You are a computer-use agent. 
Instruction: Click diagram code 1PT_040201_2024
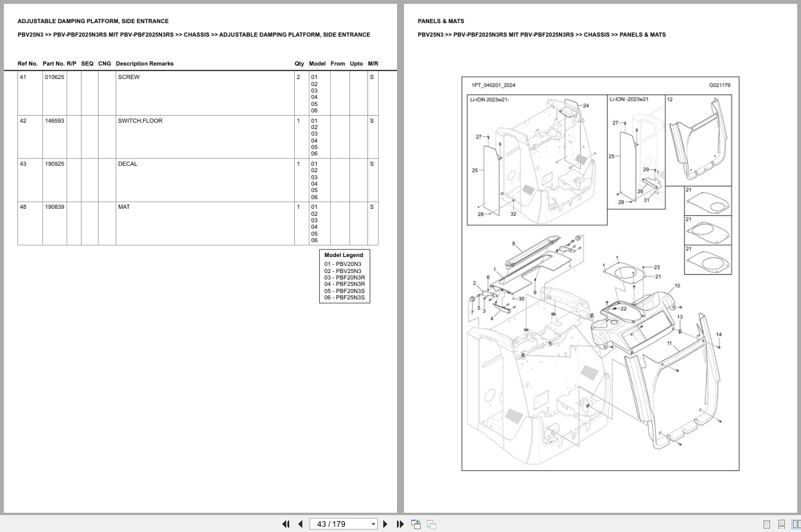[493, 85]
